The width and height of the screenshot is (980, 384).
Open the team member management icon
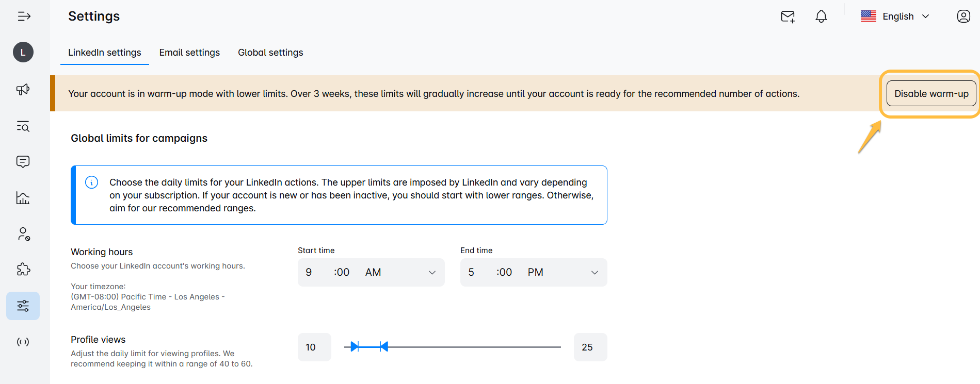(x=23, y=234)
